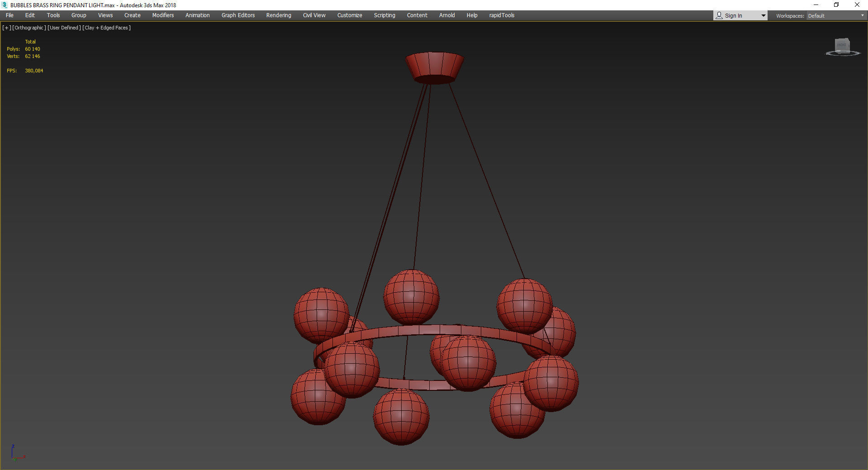Screen dimensions: 868x470
Task: Open the Customize menu
Action: pos(350,15)
